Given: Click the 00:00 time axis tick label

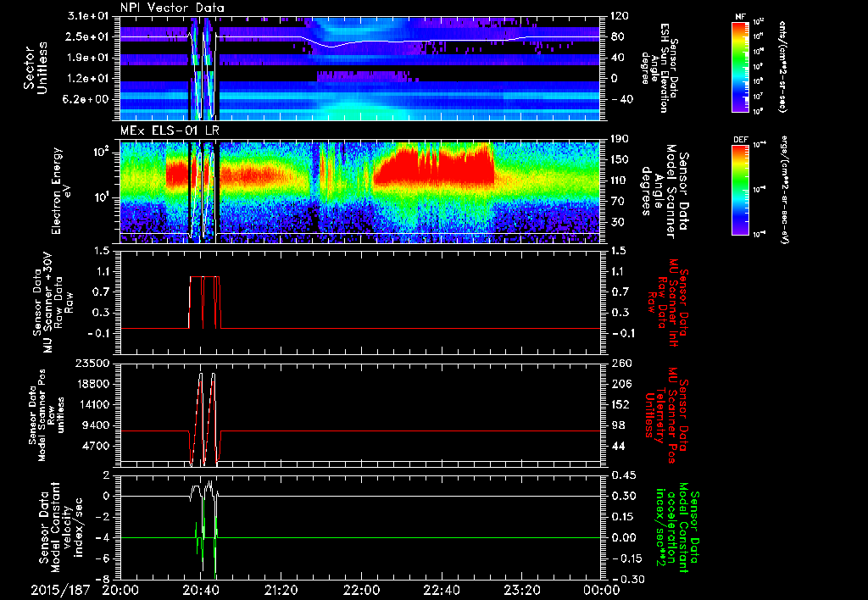Looking at the screenshot, I should point(602,590).
